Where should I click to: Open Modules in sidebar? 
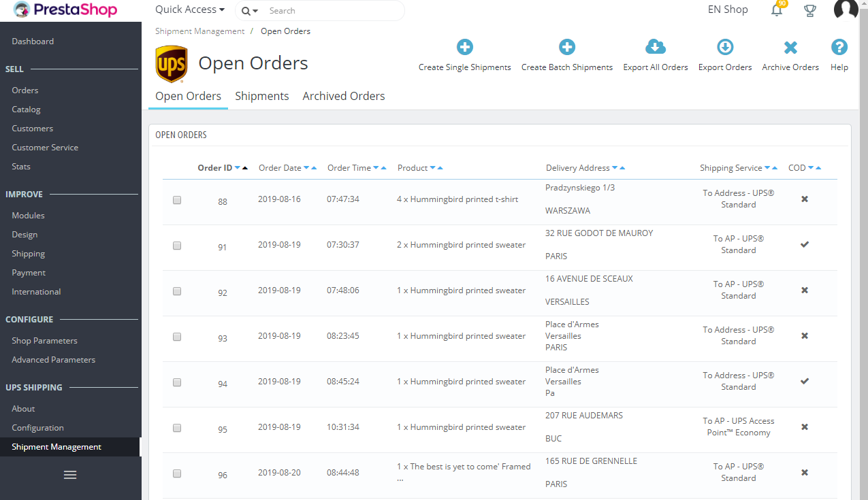point(28,216)
